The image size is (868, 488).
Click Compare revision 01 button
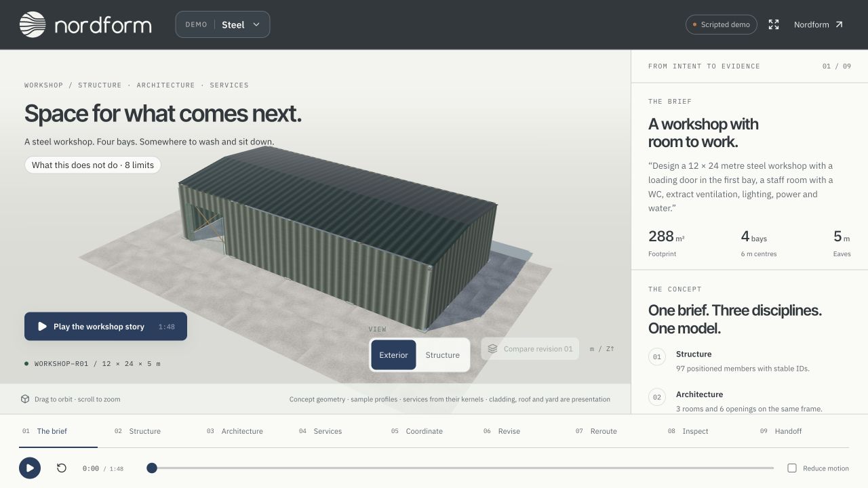click(x=530, y=349)
